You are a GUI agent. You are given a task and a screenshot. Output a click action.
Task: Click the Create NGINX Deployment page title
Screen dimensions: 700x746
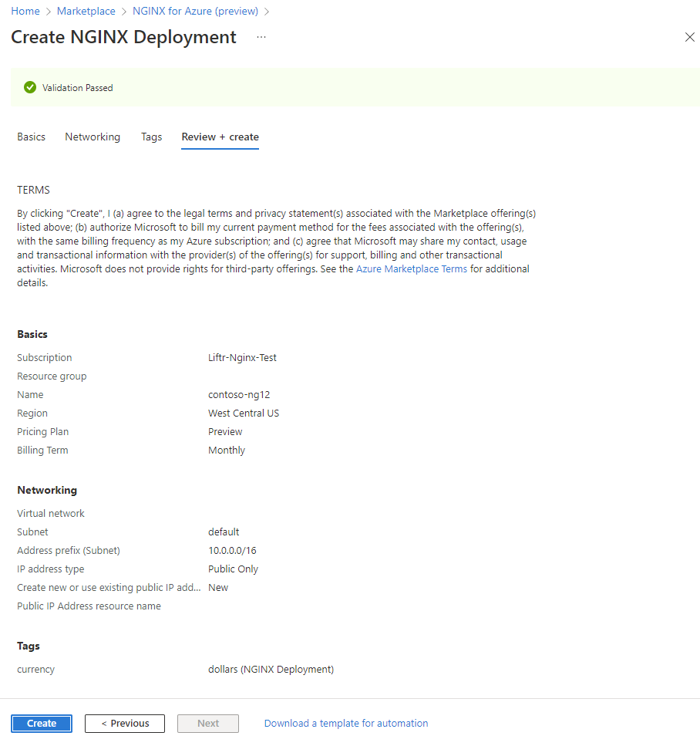point(123,37)
